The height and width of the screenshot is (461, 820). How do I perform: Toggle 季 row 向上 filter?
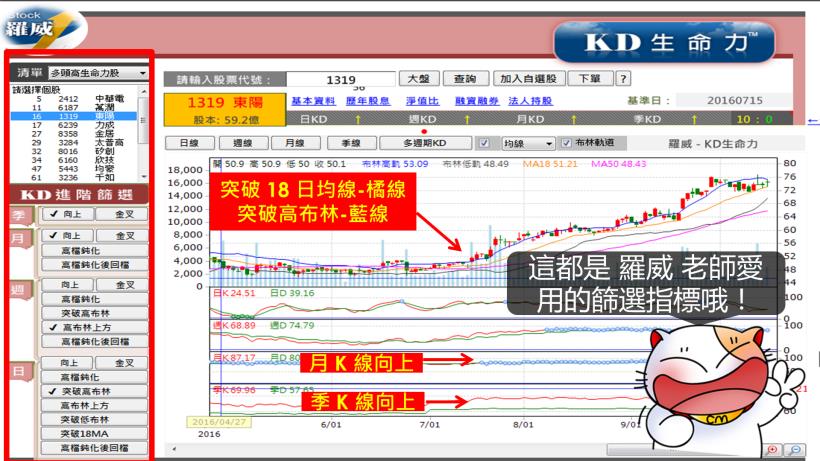pyautogui.click(x=68, y=214)
